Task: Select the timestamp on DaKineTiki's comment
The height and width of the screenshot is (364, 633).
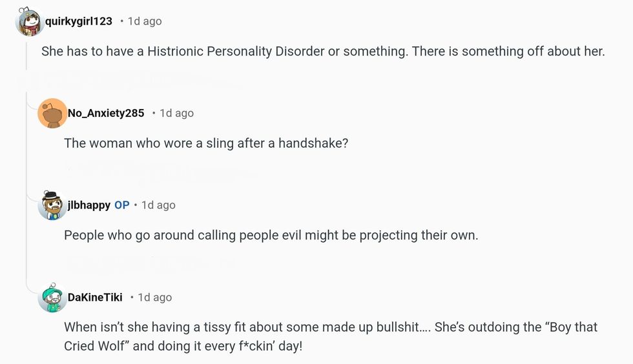Action: point(155,298)
